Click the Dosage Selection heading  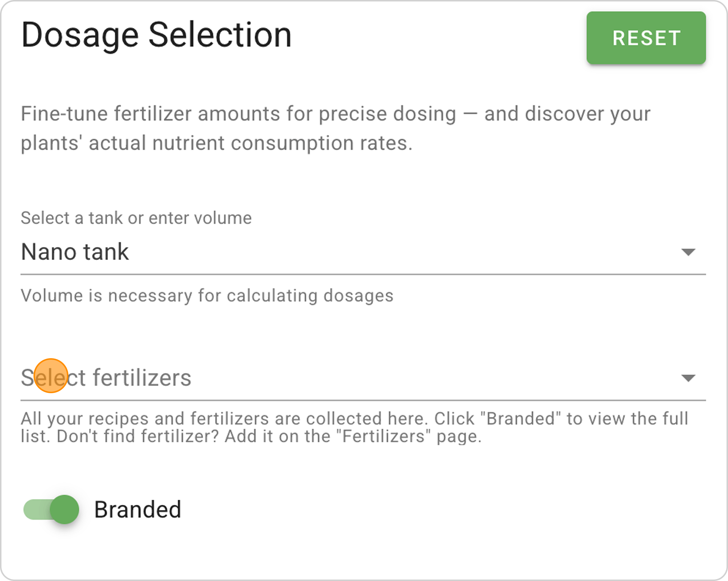coord(157,35)
